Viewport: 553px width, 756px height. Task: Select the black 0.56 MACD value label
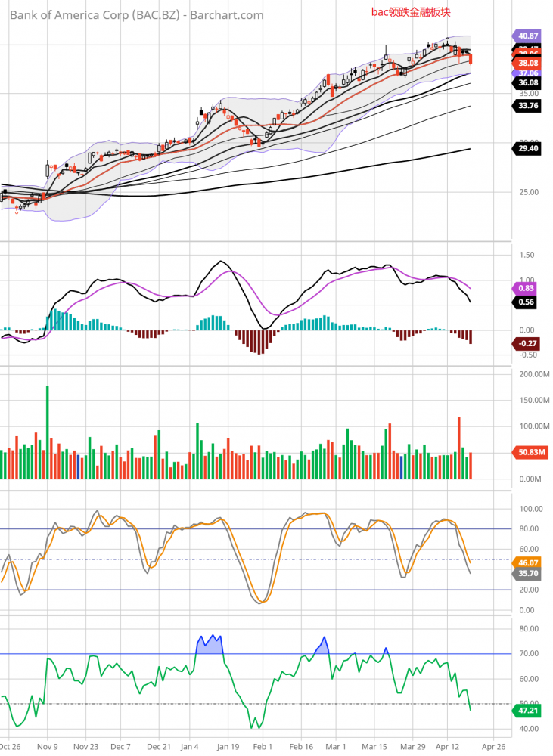(x=527, y=302)
